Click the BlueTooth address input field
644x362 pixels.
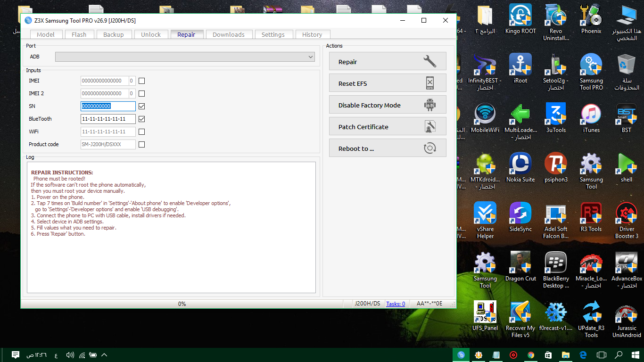108,119
